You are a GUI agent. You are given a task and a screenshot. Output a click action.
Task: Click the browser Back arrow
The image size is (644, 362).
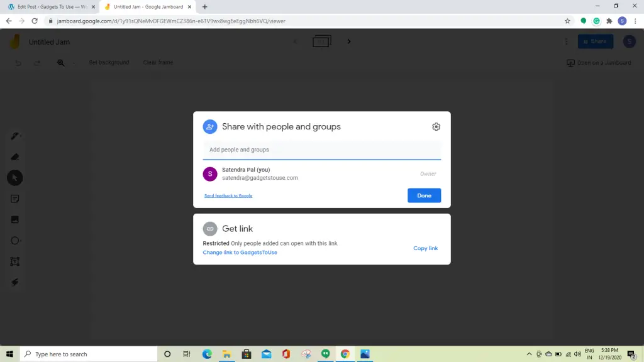click(x=9, y=21)
